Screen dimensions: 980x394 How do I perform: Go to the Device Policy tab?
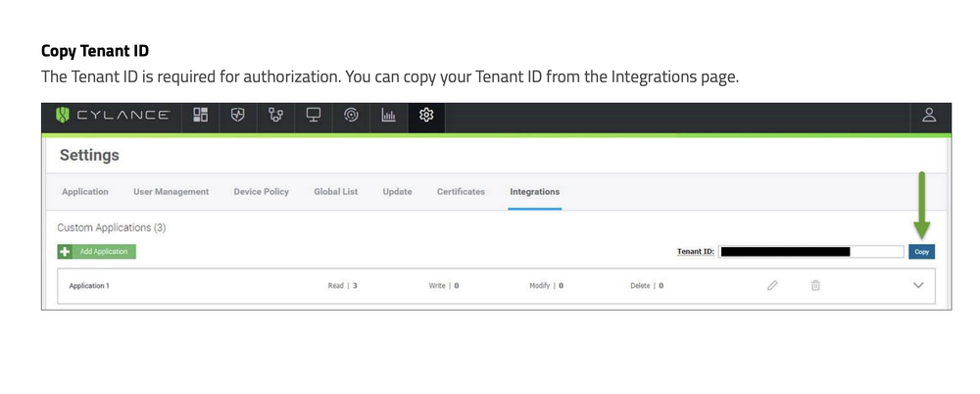261,192
